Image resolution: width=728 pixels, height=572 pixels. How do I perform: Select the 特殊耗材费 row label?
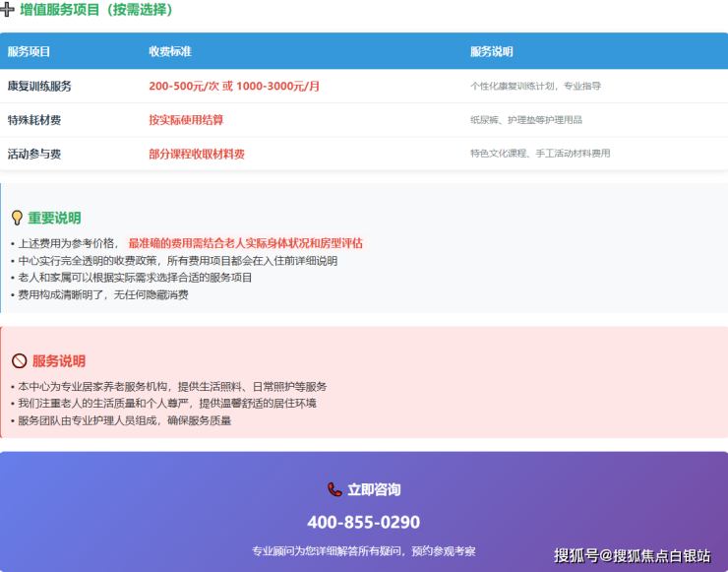pos(34,120)
